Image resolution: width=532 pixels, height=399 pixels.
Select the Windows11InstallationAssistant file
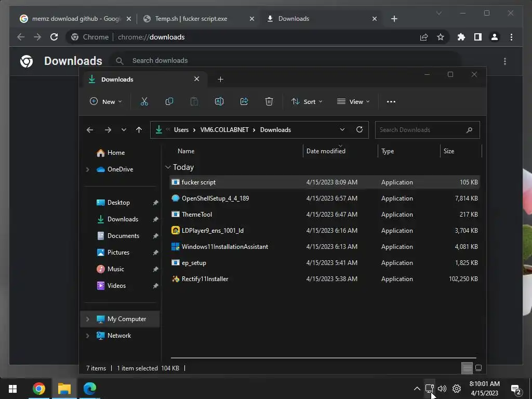click(x=324, y=247)
